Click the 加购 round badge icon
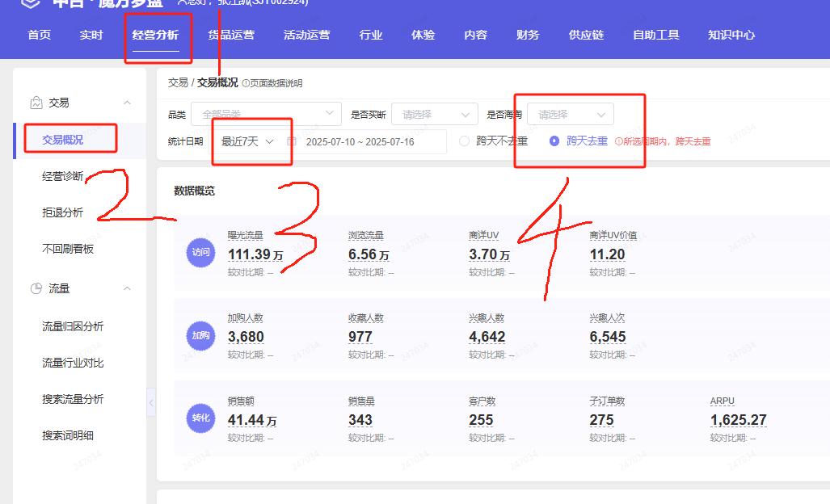The image size is (830, 504). 200,335
